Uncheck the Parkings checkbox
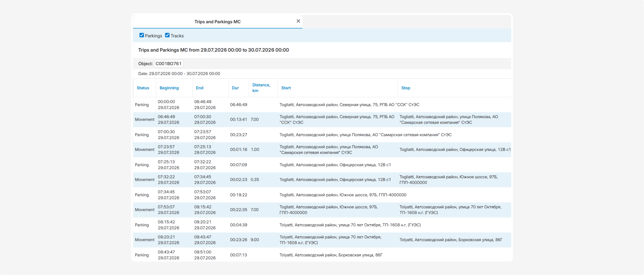The image size is (644, 275). (142, 35)
